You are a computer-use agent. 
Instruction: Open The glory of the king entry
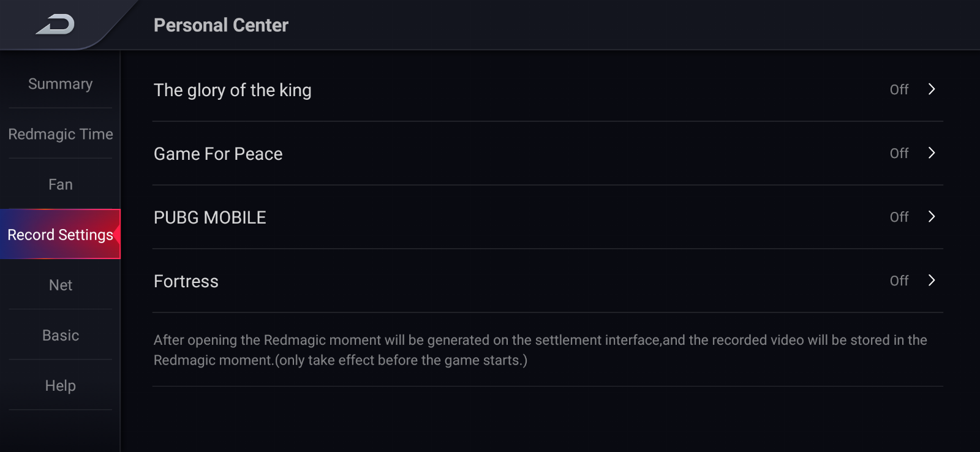coord(548,89)
